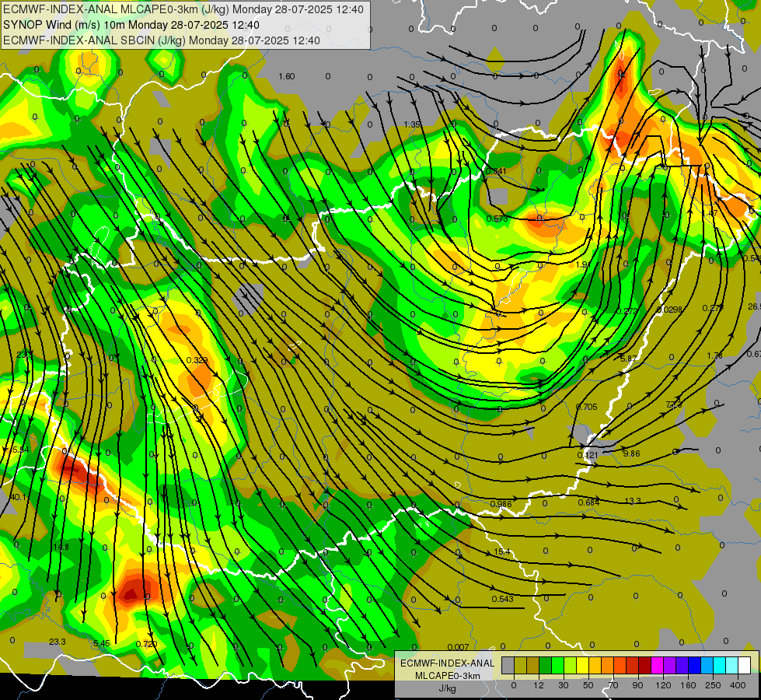Image resolution: width=761 pixels, height=700 pixels.
Task: Click the '0.121' value on the map
Action: click(x=588, y=455)
